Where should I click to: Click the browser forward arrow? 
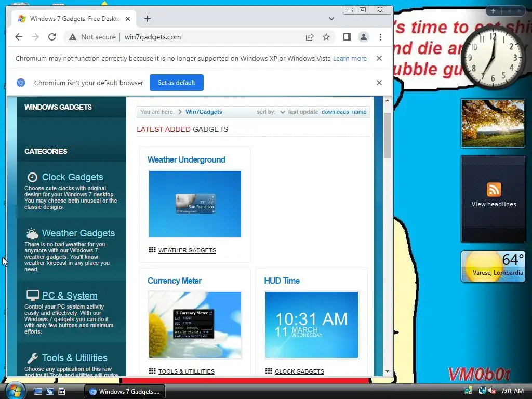point(35,37)
